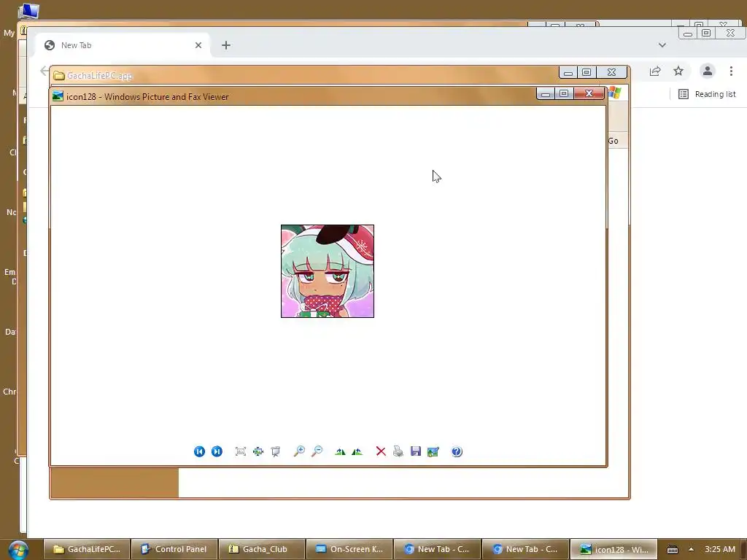Open the Windows Start menu

[x=18, y=550]
